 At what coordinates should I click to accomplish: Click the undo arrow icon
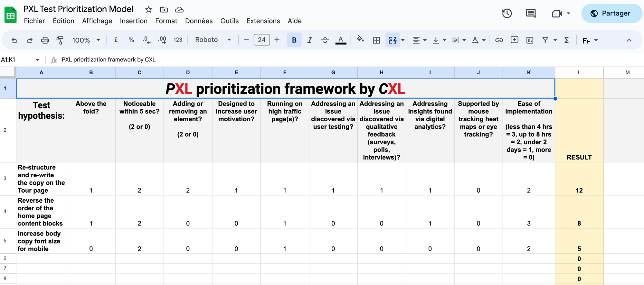tap(14, 40)
